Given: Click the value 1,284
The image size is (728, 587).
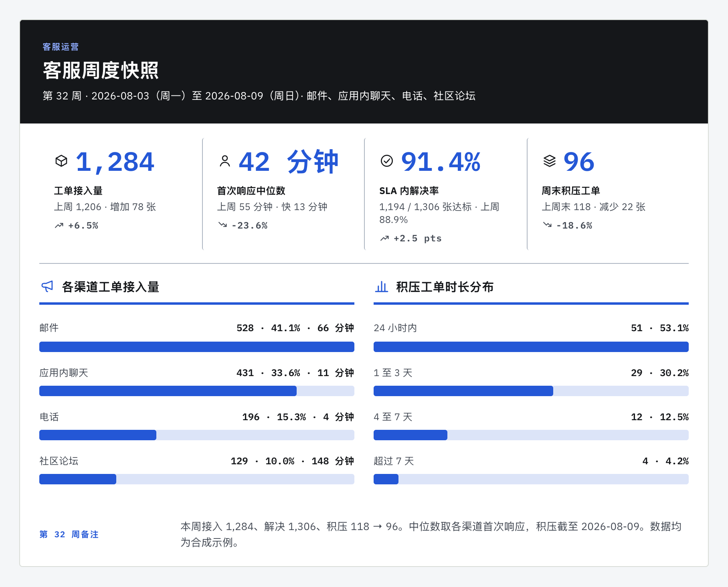Looking at the screenshot, I should click(x=115, y=162).
